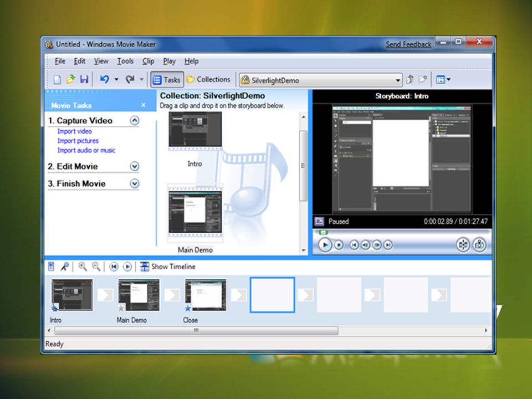Open the Help menu
Screen dimensions: 532x399
[x=191, y=61]
